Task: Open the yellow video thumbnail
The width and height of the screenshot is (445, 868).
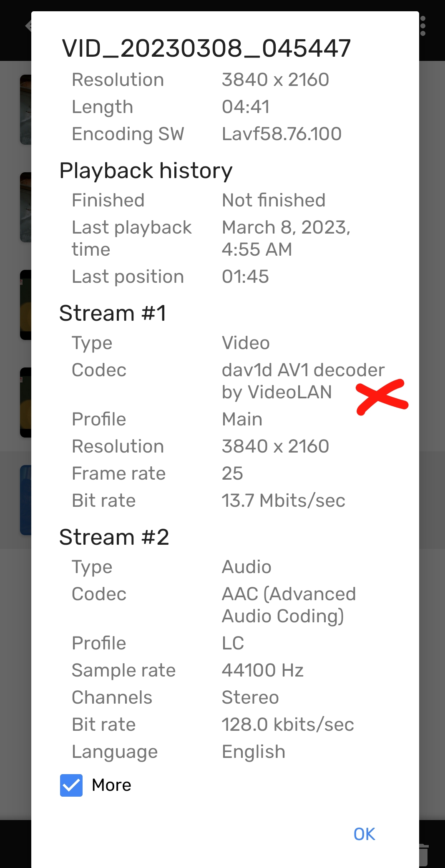Action: [x=26, y=304]
